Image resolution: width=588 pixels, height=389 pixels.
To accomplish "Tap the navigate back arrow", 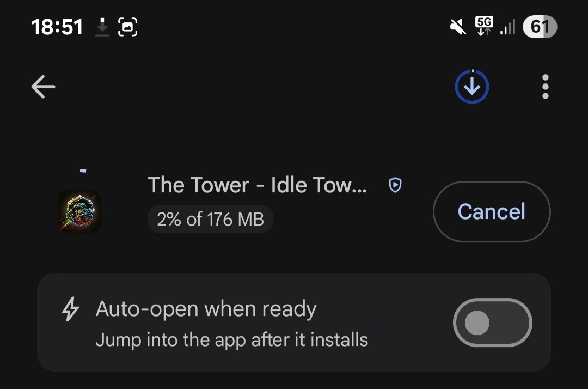I will click(x=42, y=86).
